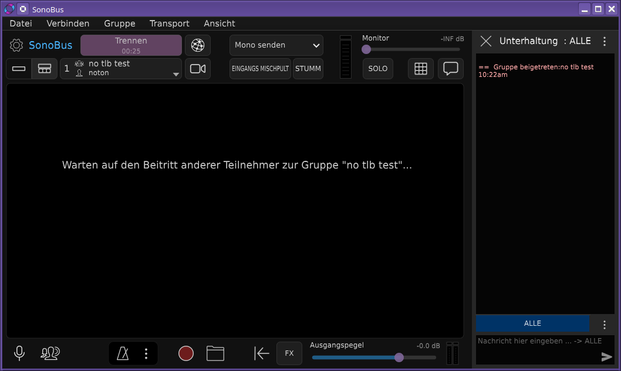Toggle the metronome
The height and width of the screenshot is (371, 621).
pos(123,353)
